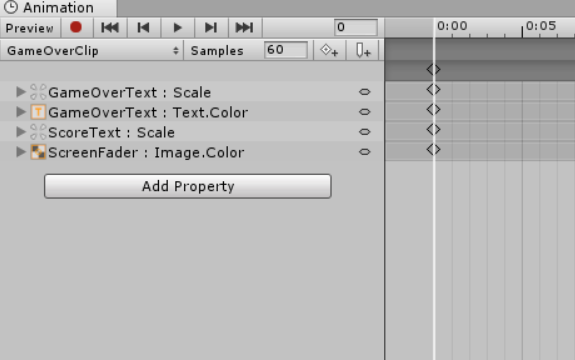Go to beginning of the clip
Viewport: 575px width, 360px height.
(110, 28)
